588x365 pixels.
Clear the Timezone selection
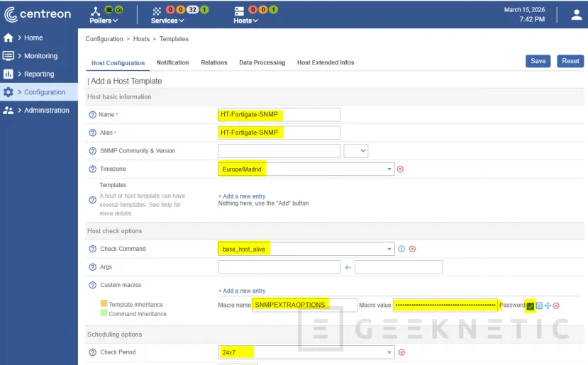[400, 169]
